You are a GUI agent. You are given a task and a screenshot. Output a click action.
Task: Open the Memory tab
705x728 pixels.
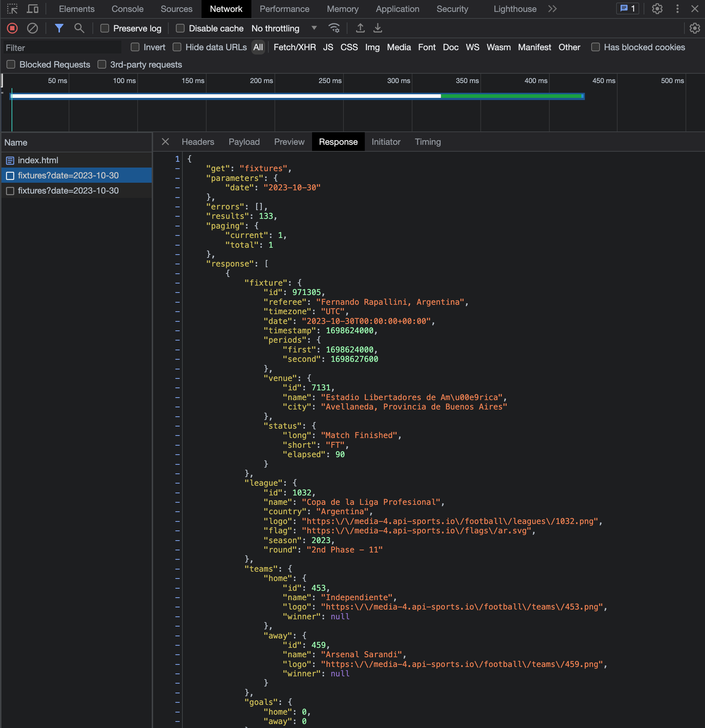point(342,9)
